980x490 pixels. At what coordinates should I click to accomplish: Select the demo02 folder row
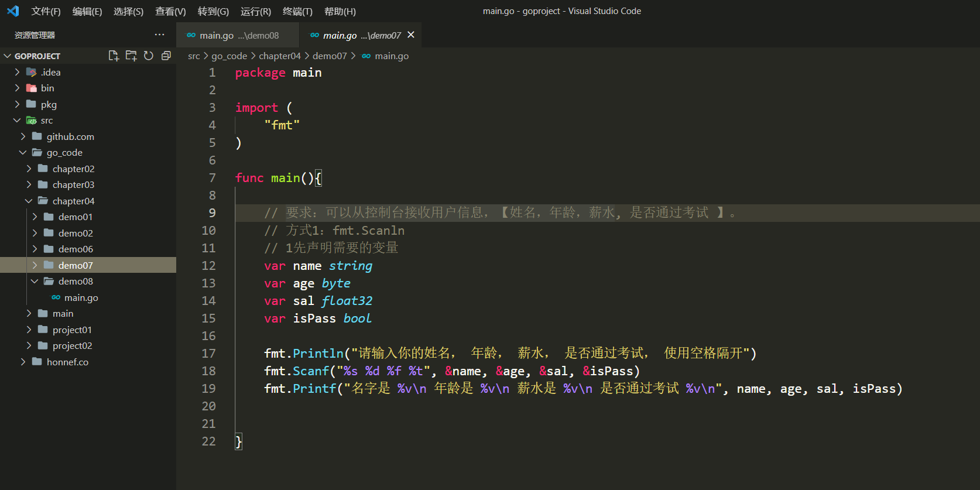[x=88, y=233]
